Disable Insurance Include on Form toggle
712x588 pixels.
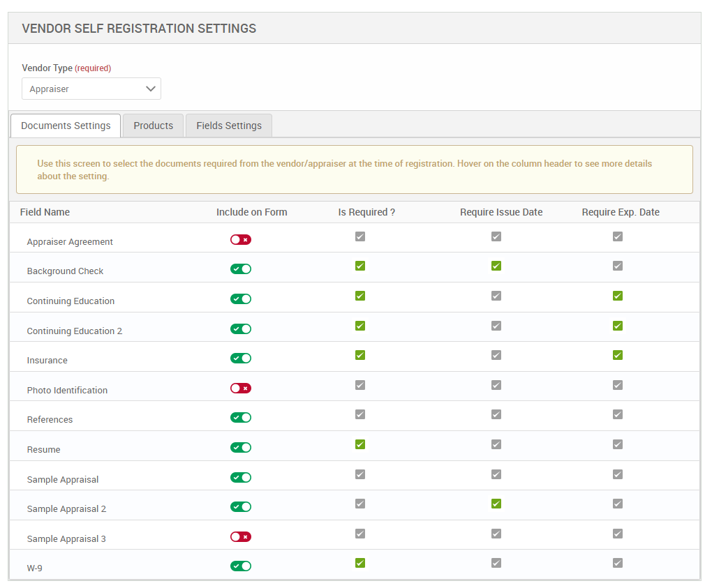[241, 359]
